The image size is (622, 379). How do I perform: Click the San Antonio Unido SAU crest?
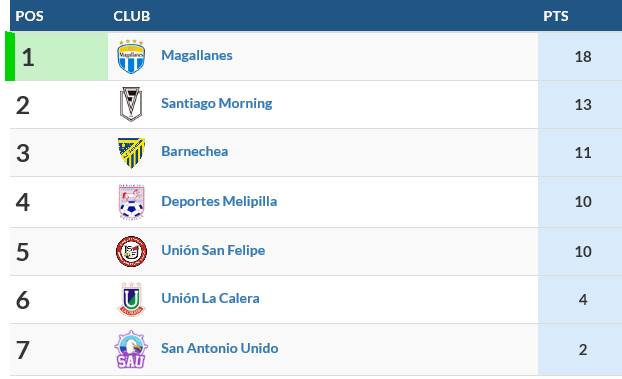tap(131, 349)
